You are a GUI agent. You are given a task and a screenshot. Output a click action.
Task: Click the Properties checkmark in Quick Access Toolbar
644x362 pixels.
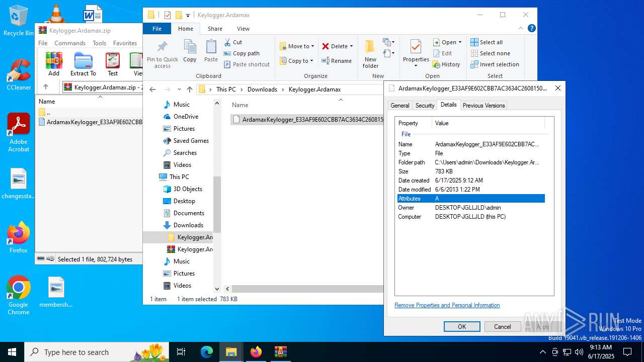168,15
